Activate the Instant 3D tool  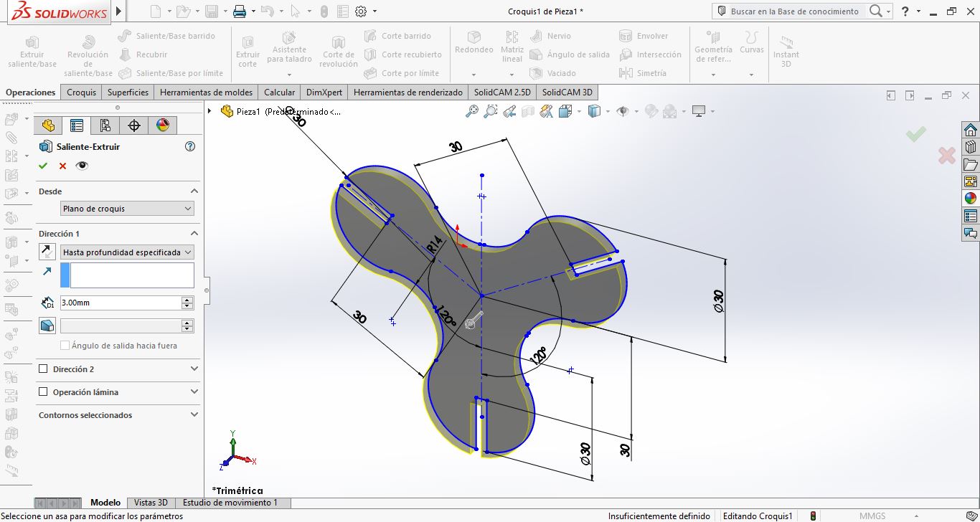(x=786, y=52)
